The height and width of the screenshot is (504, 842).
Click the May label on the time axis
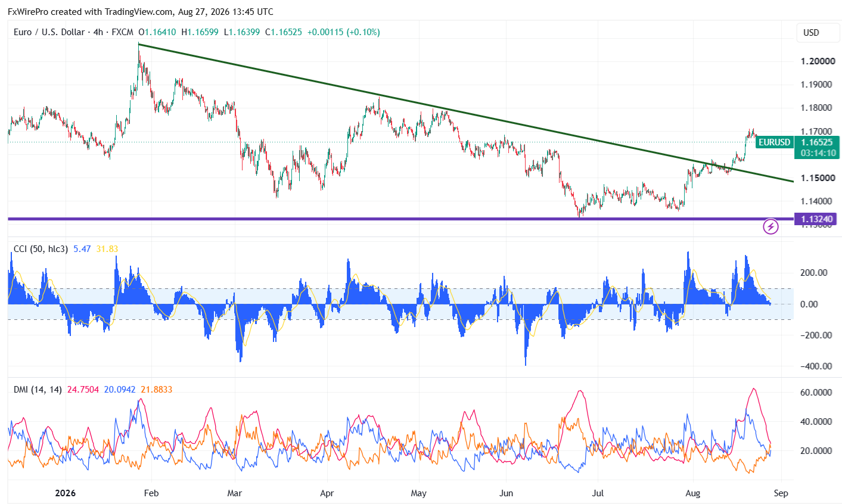click(419, 493)
